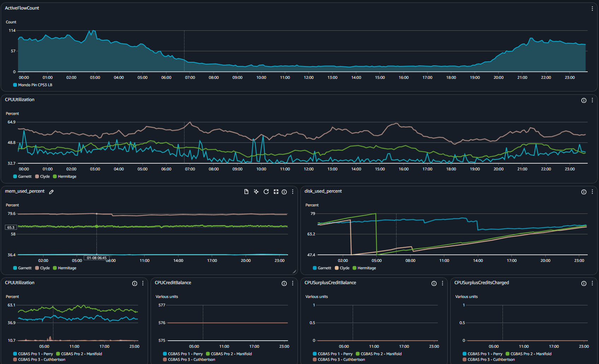Click the 01-08 06:45 time marker label
Screen dimensions: 599x364
pos(96,258)
